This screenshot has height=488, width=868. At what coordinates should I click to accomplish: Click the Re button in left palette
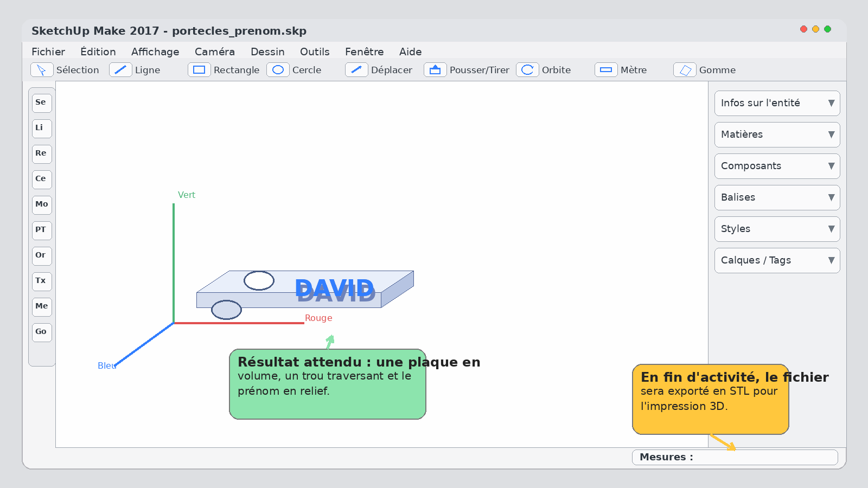[42, 154]
